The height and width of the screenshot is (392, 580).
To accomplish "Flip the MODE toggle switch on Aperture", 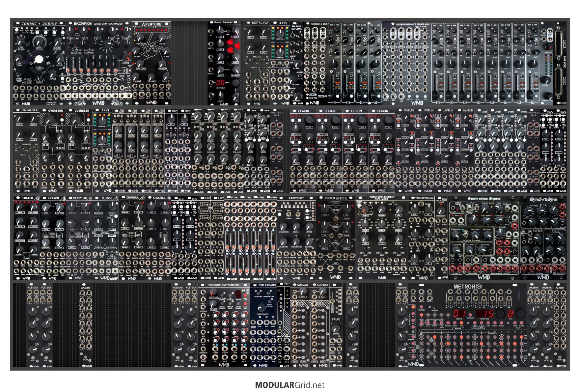I will tap(169, 86).
